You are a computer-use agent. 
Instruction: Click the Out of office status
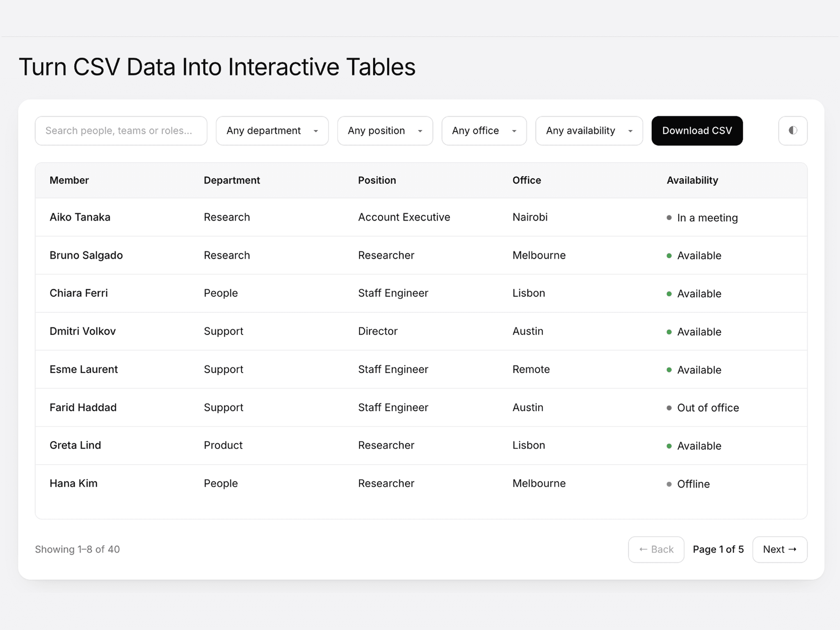[703, 408]
